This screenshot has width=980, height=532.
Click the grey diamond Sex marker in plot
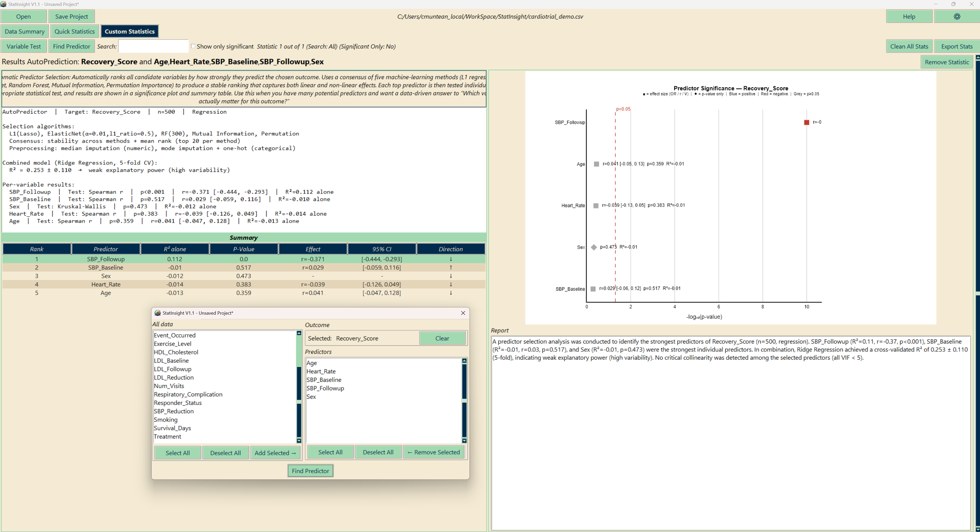pyautogui.click(x=594, y=247)
